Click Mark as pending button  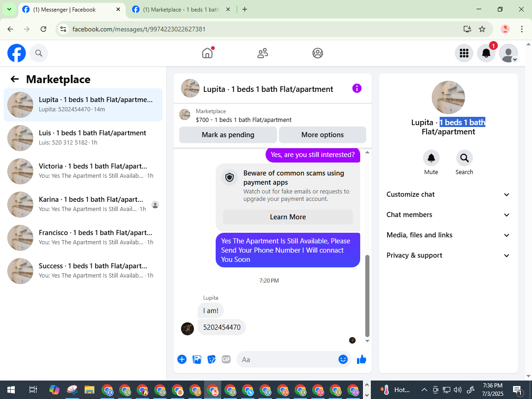228,135
